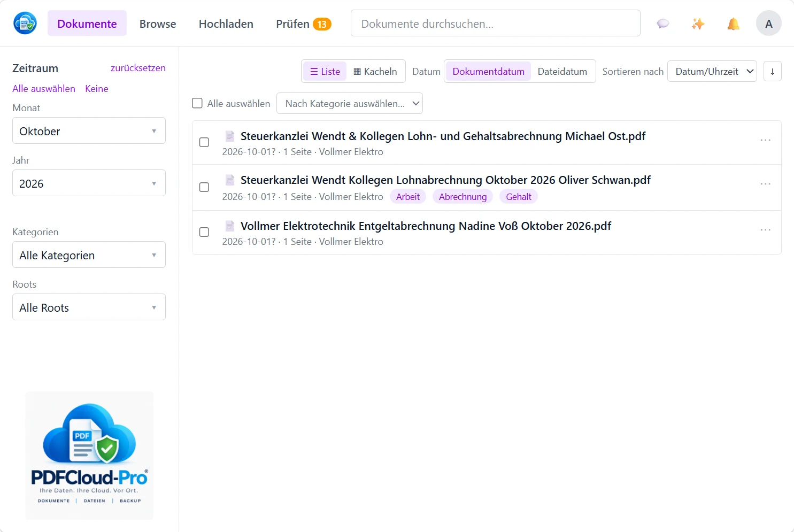Go to Browse tab
Screen dimensions: 794x532
158,24
